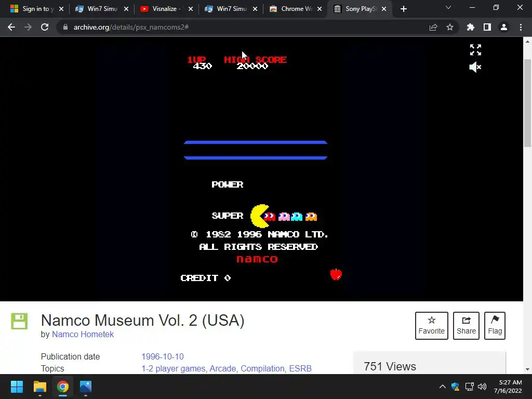Expand the tab search dropdown

click(448, 7)
